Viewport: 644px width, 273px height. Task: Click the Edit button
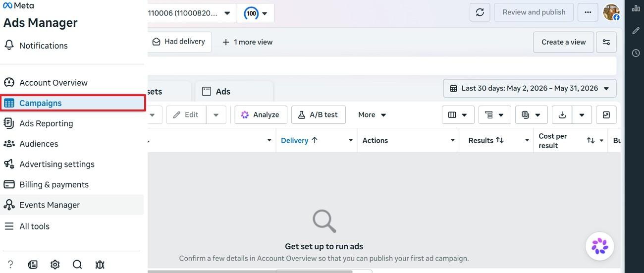pyautogui.click(x=186, y=114)
